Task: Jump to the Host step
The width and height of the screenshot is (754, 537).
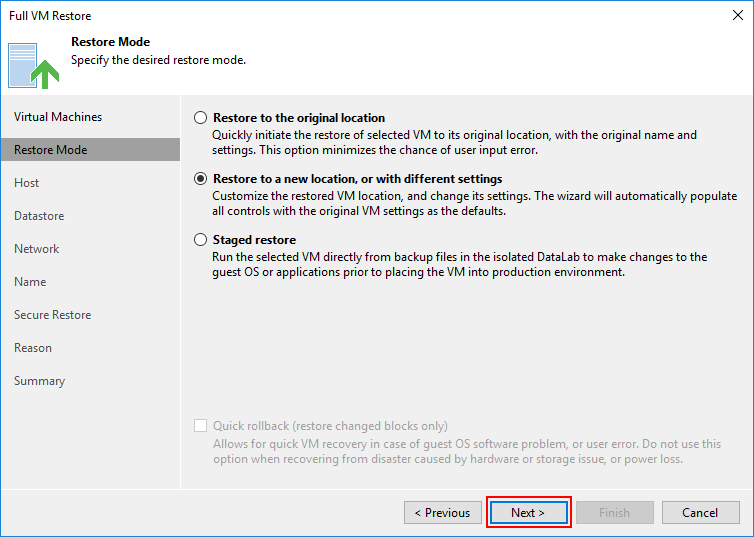Action: (x=26, y=183)
